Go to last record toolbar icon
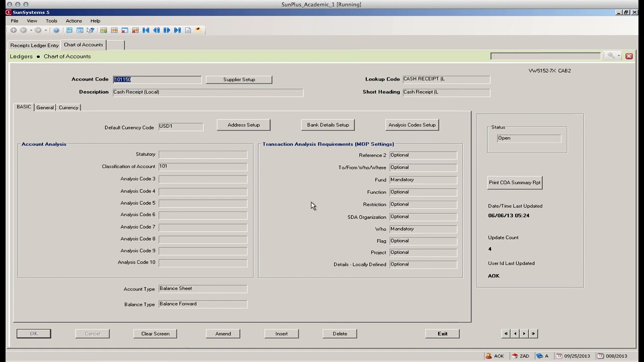This screenshot has width=644, height=362. pos(178,30)
